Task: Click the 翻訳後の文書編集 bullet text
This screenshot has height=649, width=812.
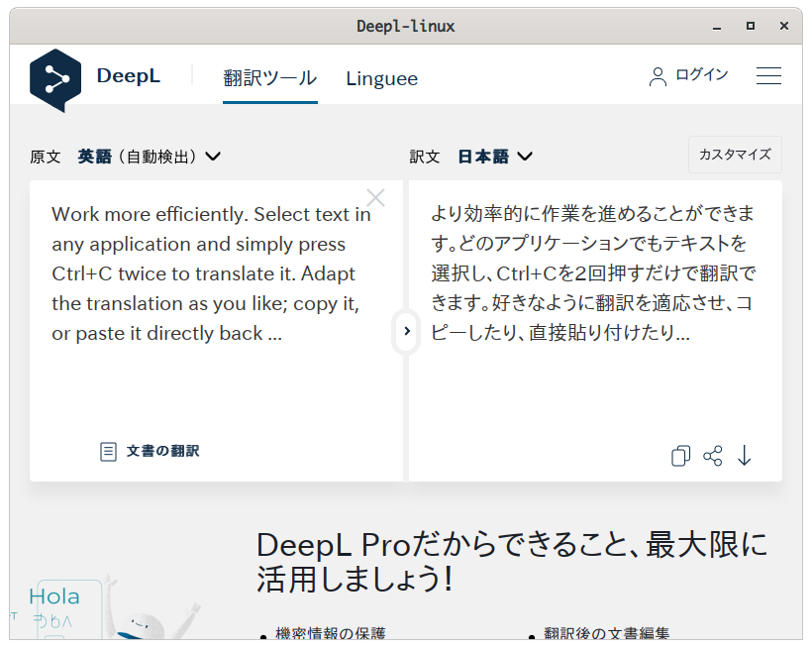Action: pos(606,633)
